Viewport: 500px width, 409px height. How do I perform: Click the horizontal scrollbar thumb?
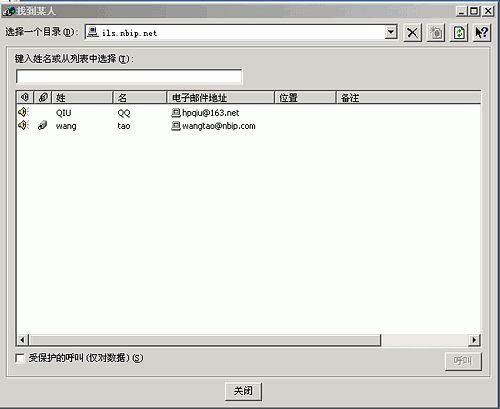pos(205,340)
